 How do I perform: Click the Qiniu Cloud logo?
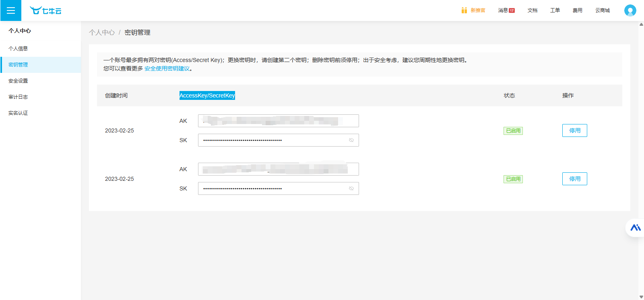pos(45,10)
